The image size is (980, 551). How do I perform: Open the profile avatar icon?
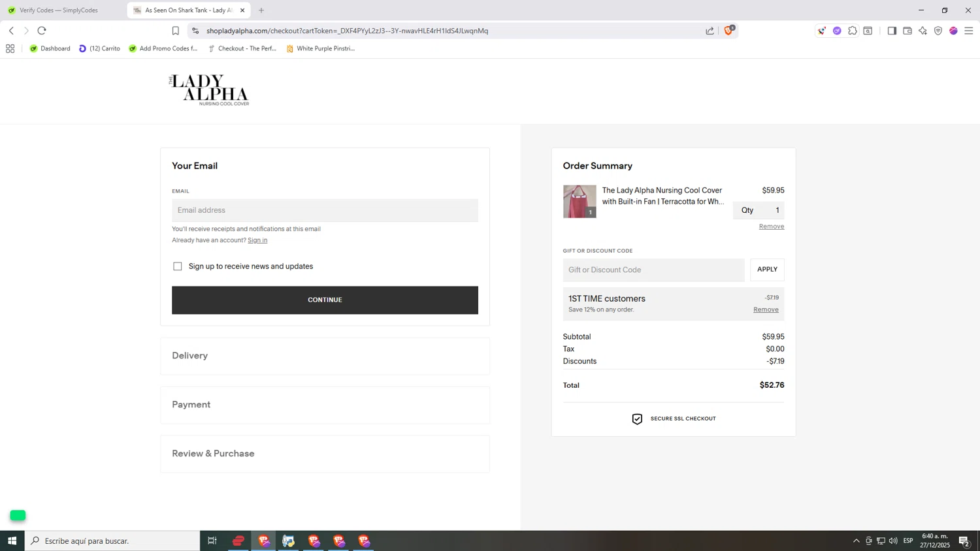coord(953,31)
